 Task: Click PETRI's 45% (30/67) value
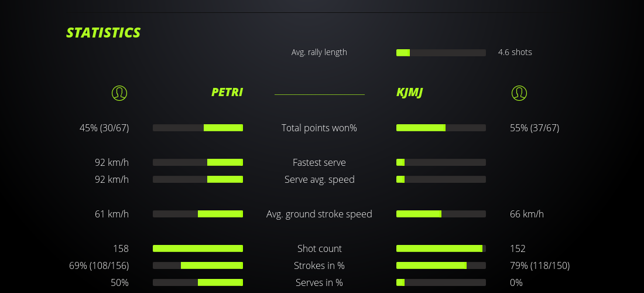(x=104, y=128)
